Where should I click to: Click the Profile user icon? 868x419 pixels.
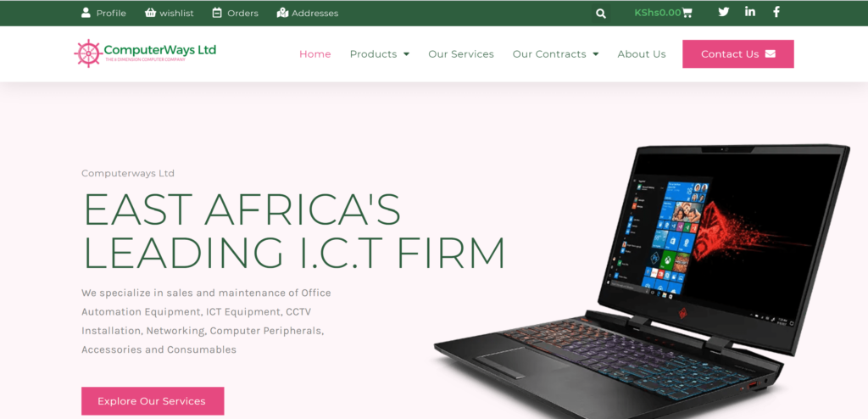pyautogui.click(x=86, y=12)
